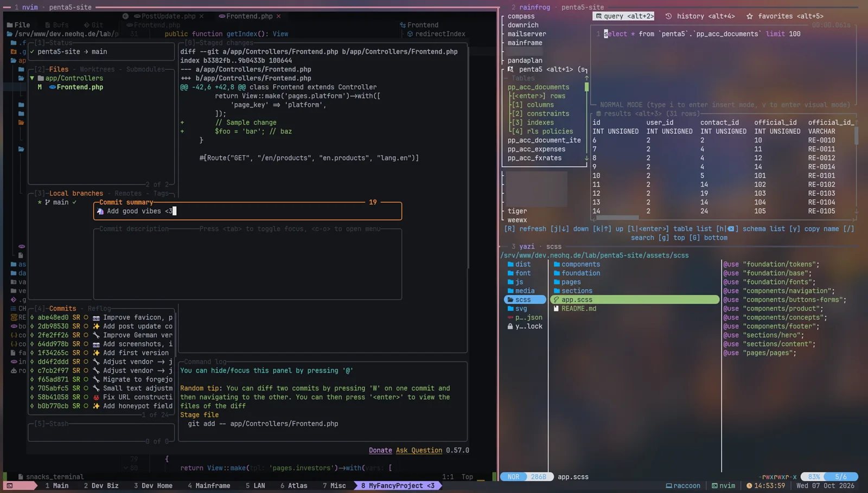Collapse the app/Controllers folder in lazygit Files
Screen dimensions: 868x493
[x=32, y=78]
